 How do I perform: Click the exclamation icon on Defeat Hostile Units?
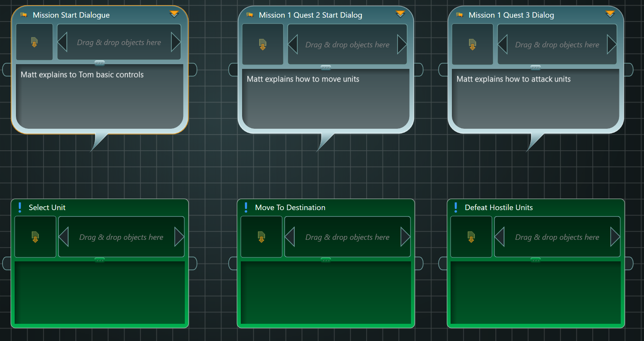tap(456, 208)
